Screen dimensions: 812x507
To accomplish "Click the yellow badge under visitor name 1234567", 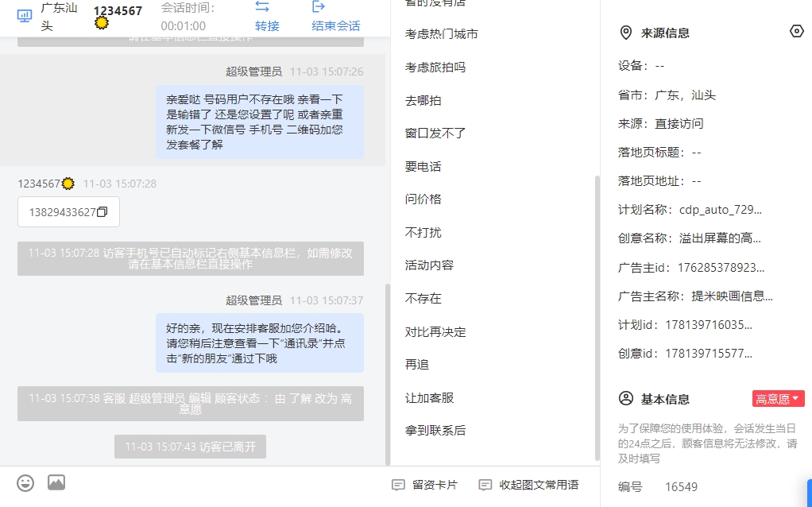I will pos(102,23).
